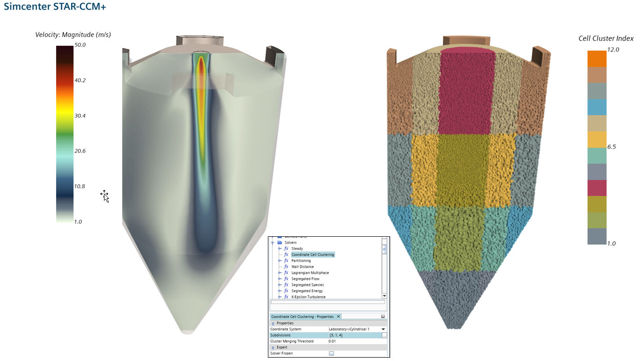Click the Solvers folder icon
644x361 pixels.
(x=280, y=242)
